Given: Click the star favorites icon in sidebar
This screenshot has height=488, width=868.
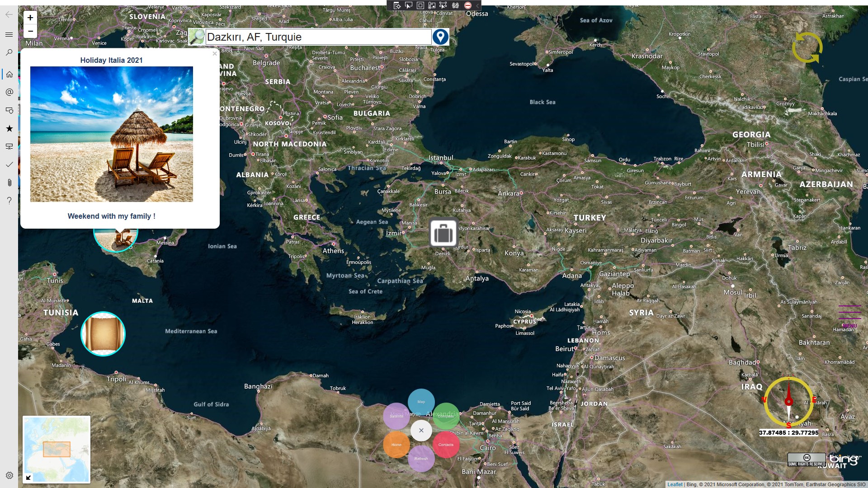Looking at the screenshot, I should tap(9, 128).
